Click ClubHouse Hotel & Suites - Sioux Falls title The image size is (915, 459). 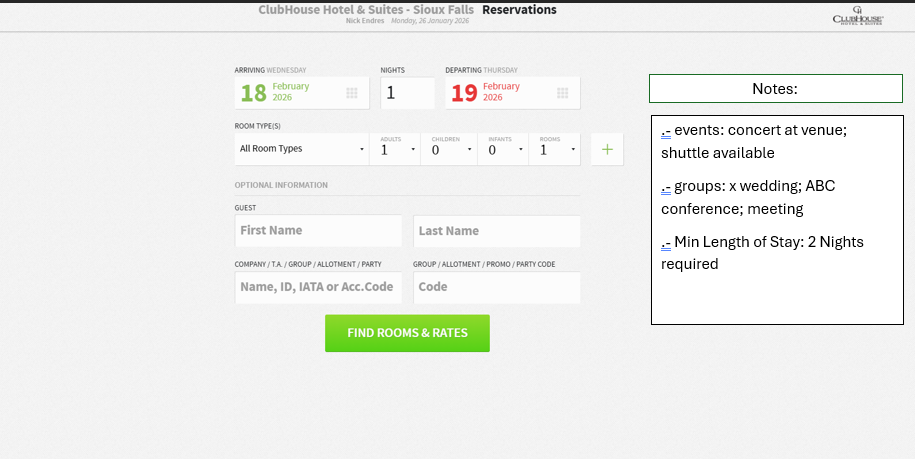(x=366, y=10)
